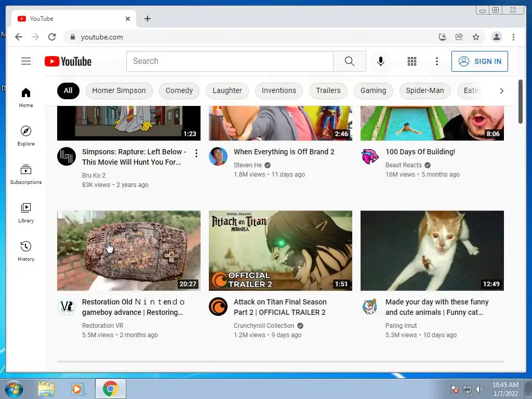Viewport: 532px width, 399px height.
Task: Click Chrome icon in taskbar
Action: click(x=110, y=389)
